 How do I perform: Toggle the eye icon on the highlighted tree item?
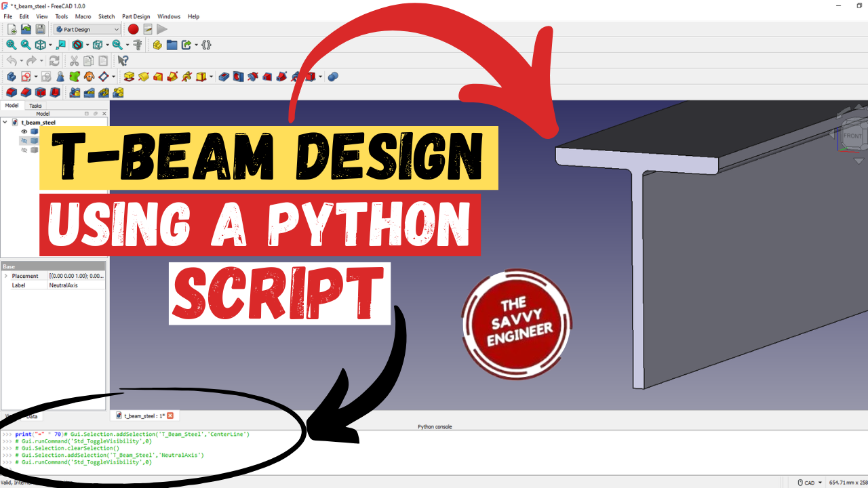(24, 140)
